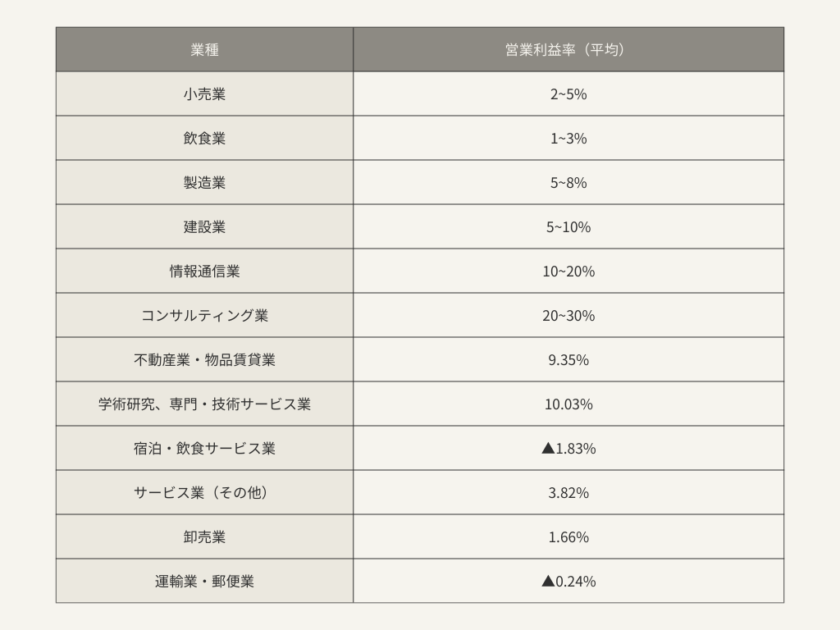The height and width of the screenshot is (630, 840).
Task: Click the 営業利益率（平均） column header
Action: click(568, 49)
